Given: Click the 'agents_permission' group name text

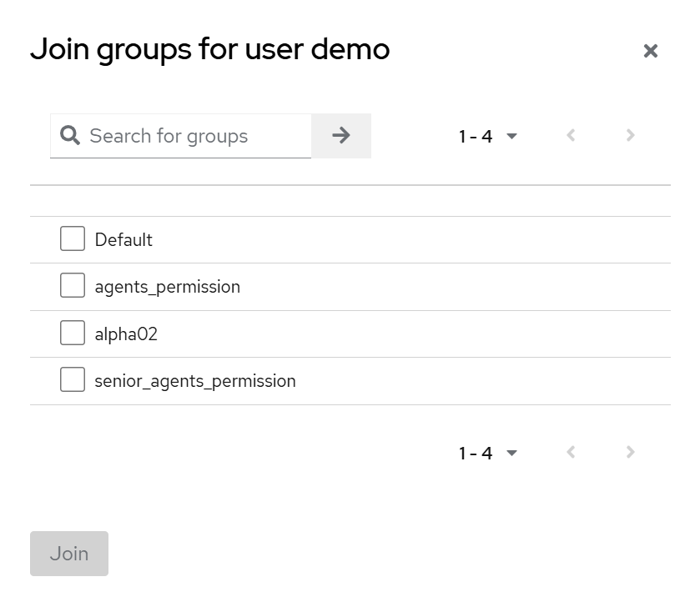Looking at the screenshot, I should [167, 287].
